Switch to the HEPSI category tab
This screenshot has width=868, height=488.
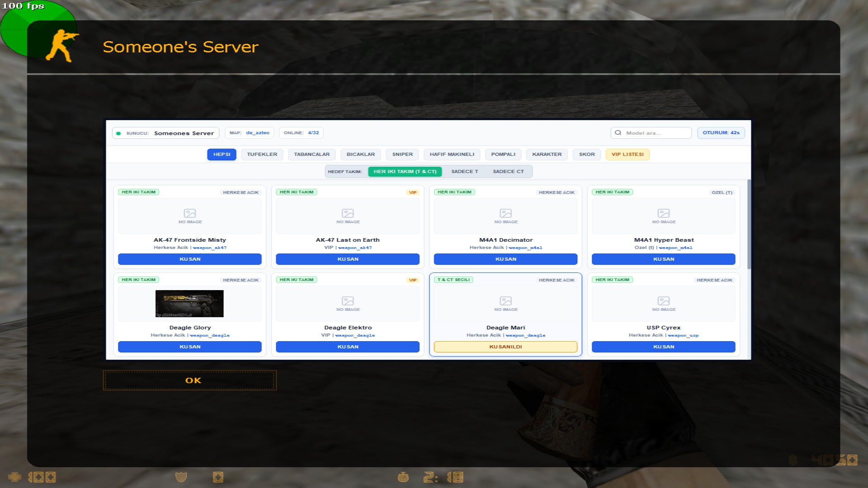point(222,155)
